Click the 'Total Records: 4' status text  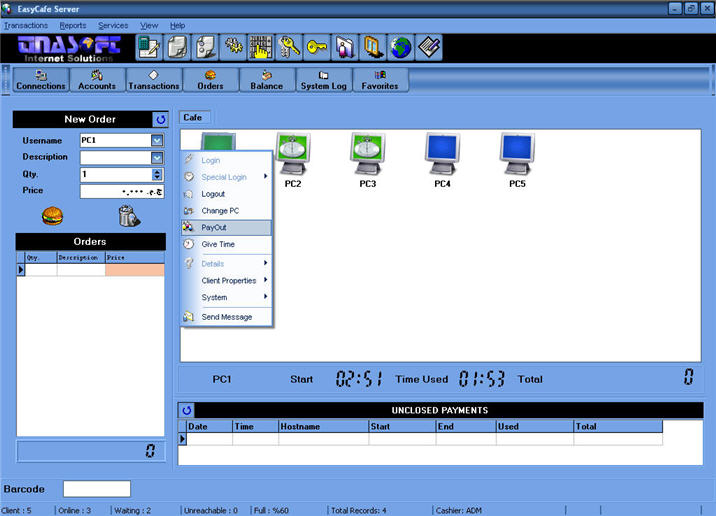359,511
